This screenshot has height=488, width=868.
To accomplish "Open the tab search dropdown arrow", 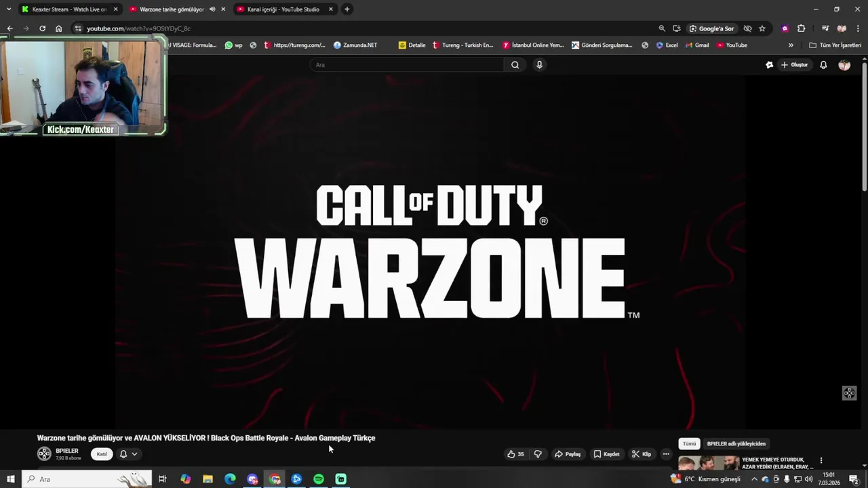I will (x=8, y=9).
